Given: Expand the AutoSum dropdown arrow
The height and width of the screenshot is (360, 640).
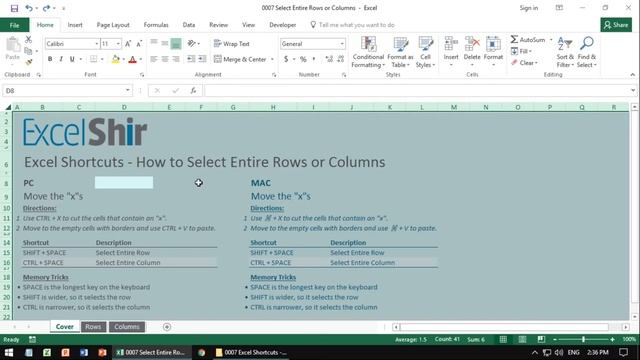Looking at the screenshot, I should tap(551, 40).
